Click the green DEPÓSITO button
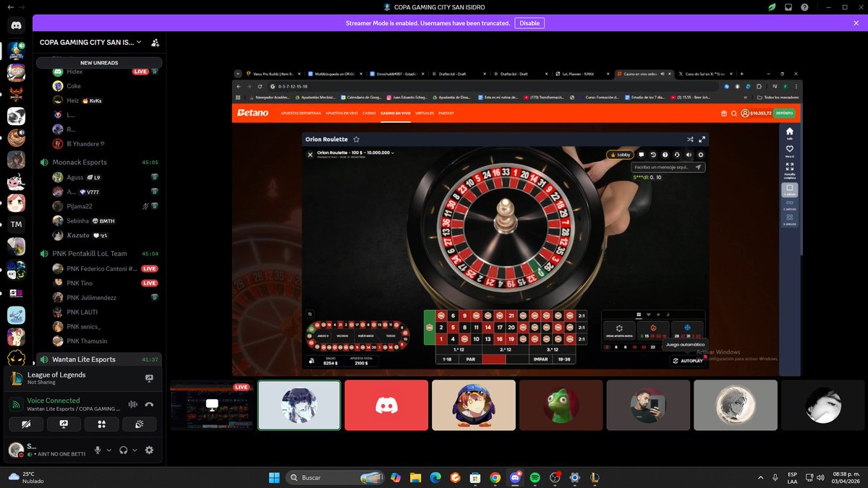Viewport: 868px width, 488px height. tap(783, 113)
